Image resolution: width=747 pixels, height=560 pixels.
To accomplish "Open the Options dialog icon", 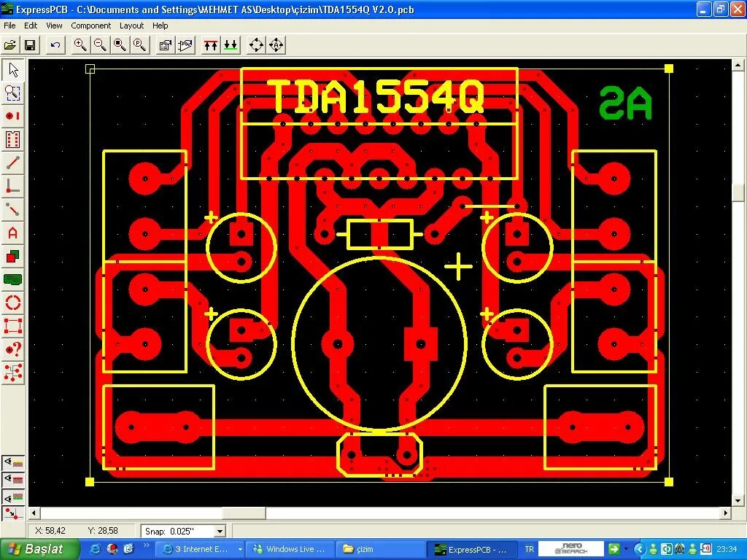I will click(x=166, y=45).
